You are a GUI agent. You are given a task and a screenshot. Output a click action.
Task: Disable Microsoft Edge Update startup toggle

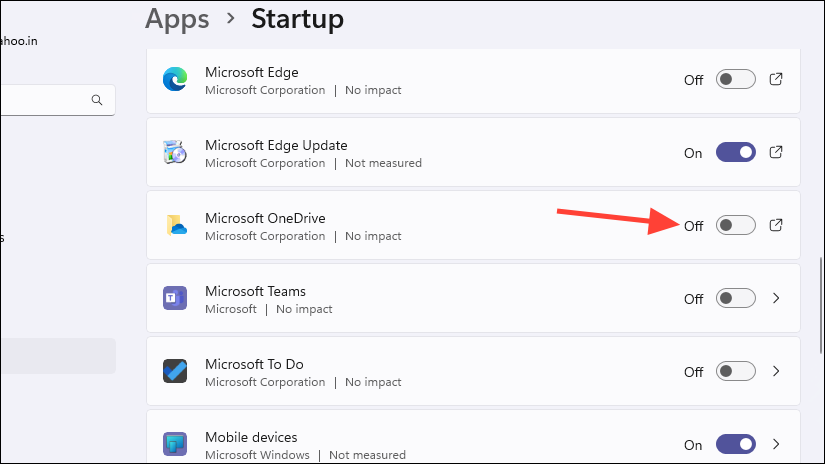tap(736, 153)
